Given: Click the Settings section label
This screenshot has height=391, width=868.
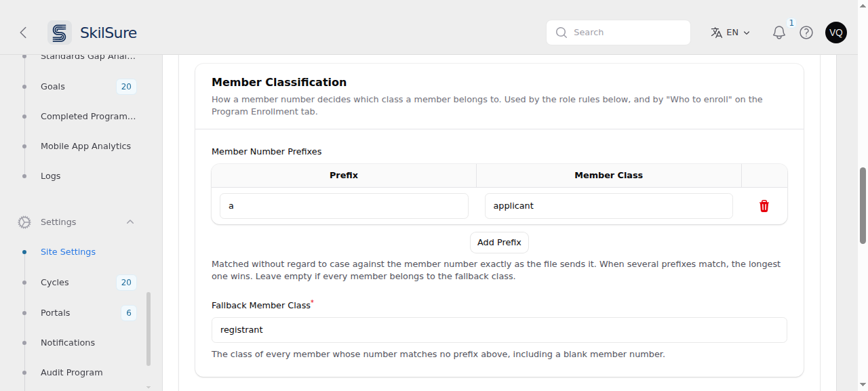Looking at the screenshot, I should click(58, 222).
